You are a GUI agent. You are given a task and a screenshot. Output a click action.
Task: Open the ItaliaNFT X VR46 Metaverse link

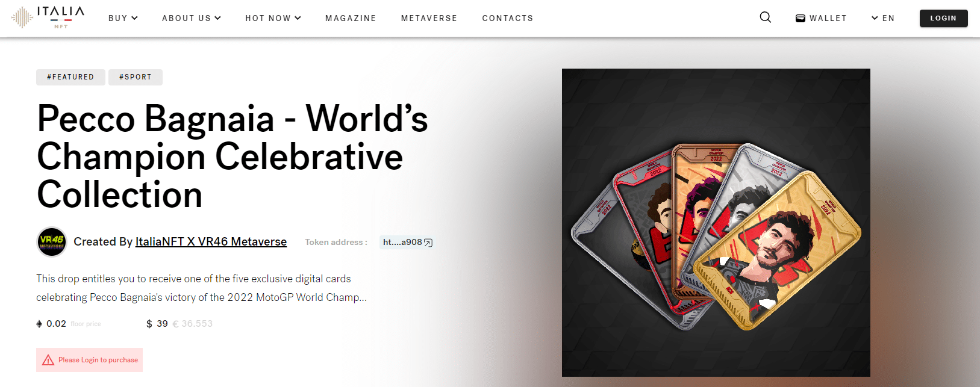tap(211, 242)
